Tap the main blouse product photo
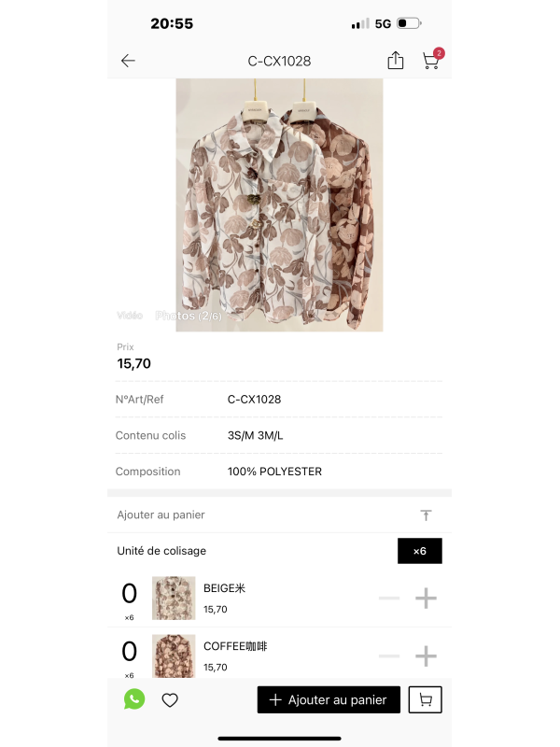The width and height of the screenshot is (560, 747). pos(279,204)
